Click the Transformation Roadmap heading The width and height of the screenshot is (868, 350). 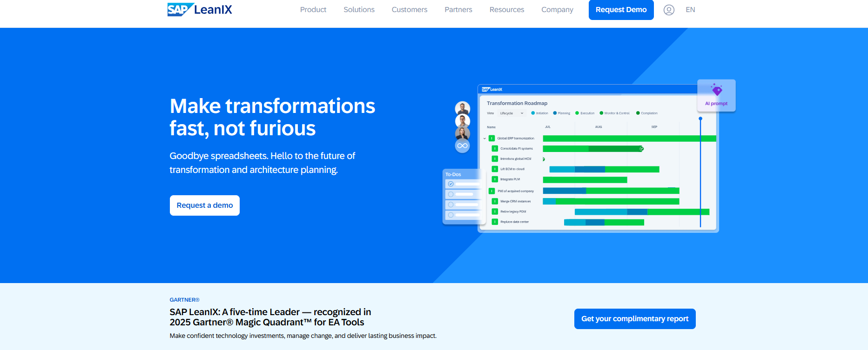517,103
